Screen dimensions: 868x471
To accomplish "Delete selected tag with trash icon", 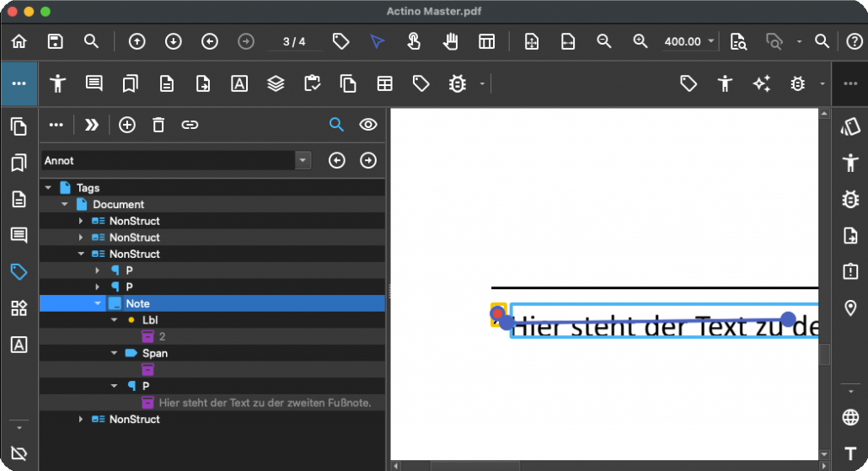I will pyautogui.click(x=158, y=125).
